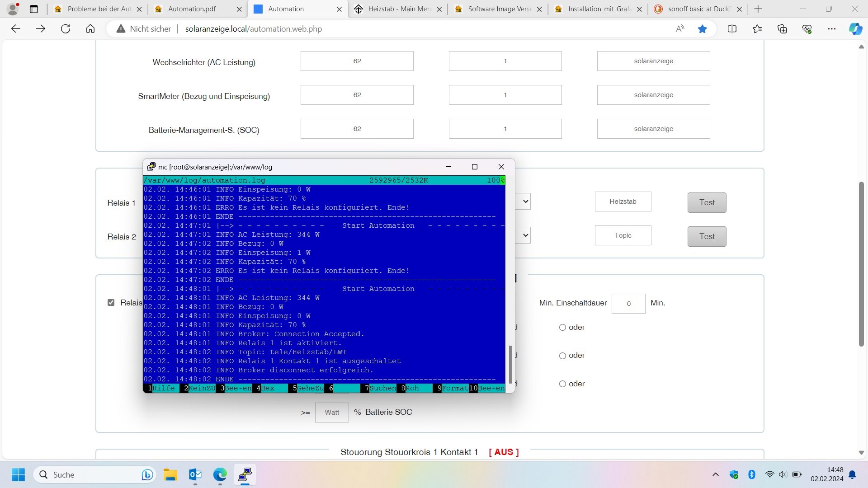Go to the browser home page icon

90,29
